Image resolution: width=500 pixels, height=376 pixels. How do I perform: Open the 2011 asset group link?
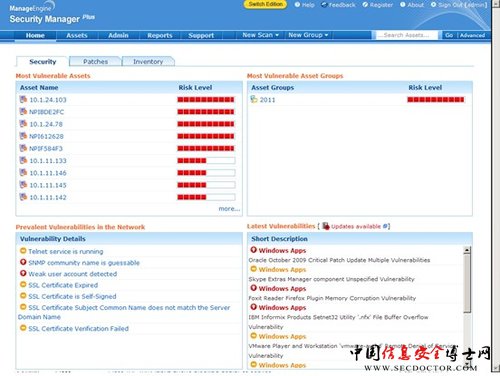(267, 100)
